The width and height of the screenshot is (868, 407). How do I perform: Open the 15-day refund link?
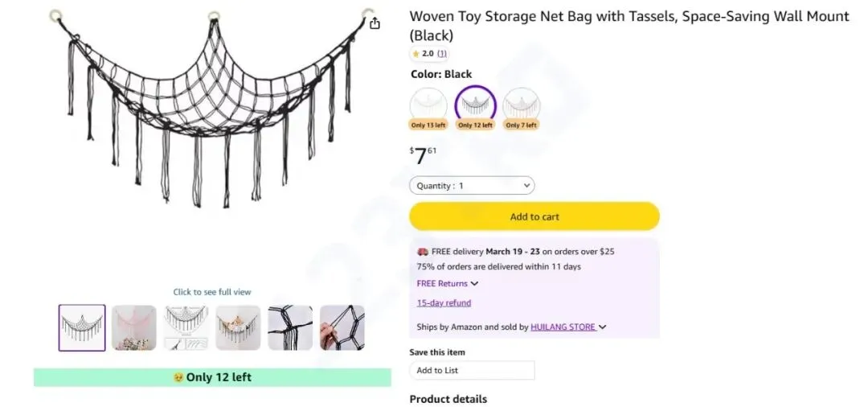pos(444,303)
